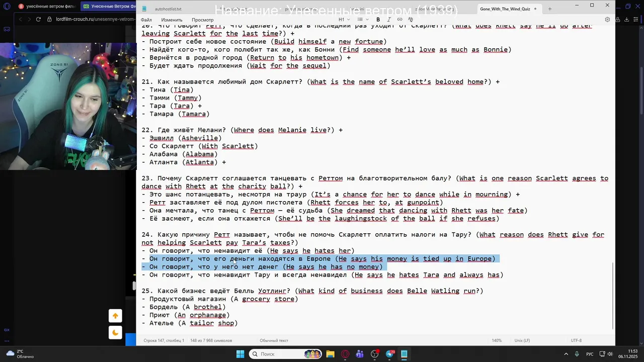Open Notepad settings gear
This screenshot has height=362, width=644.
(x=607, y=20)
